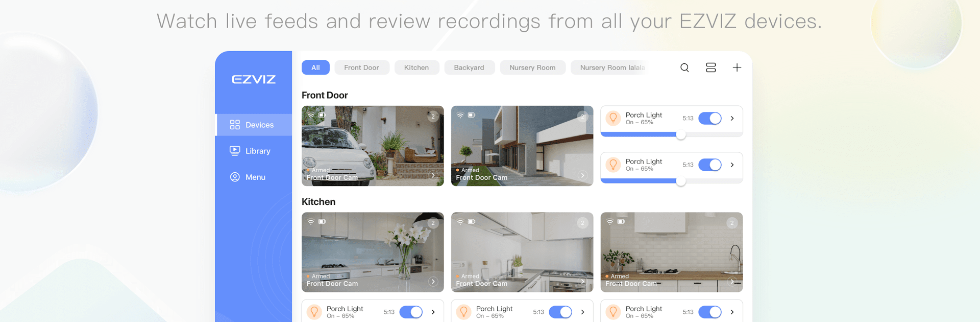
Task: Toggle bottom-right Kitchen Porch Light switch
Action: click(710, 312)
